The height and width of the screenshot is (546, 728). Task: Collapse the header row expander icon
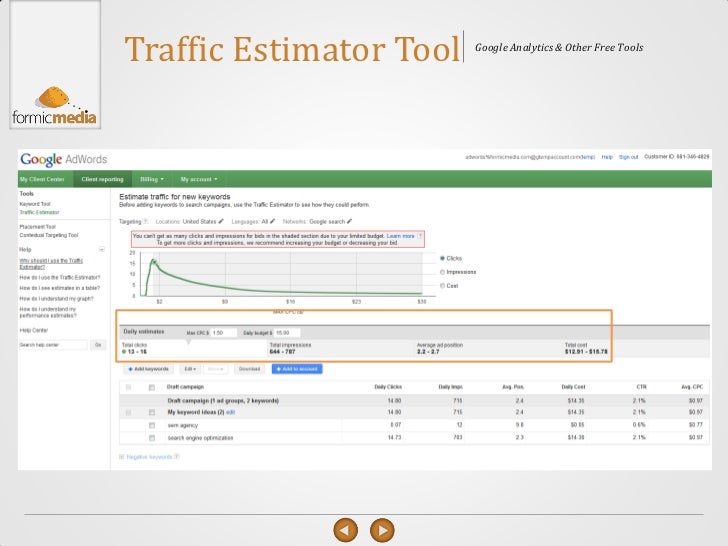click(x=128, y=387)
